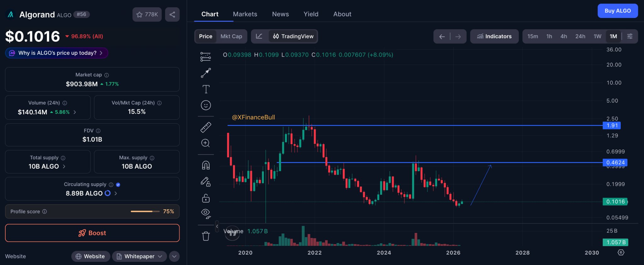Switch to the Markets tab
Screen dimensions: 644x265
point(245,14)
